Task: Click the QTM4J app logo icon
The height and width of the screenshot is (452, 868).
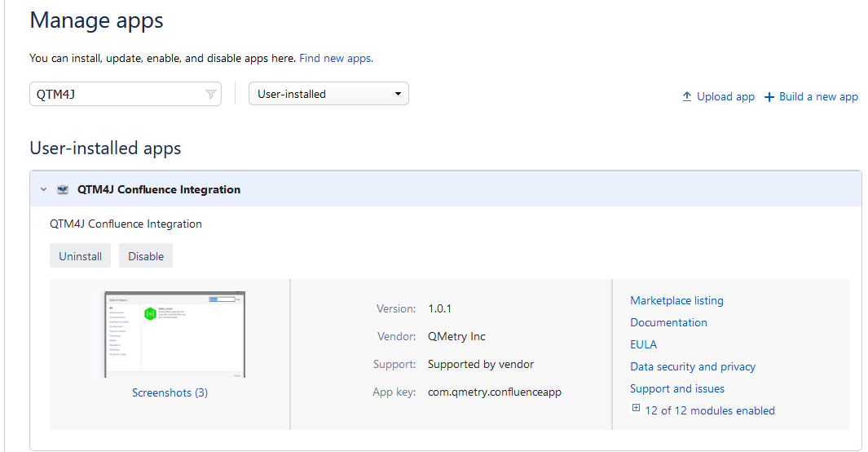Action: [x=63, y=189]
